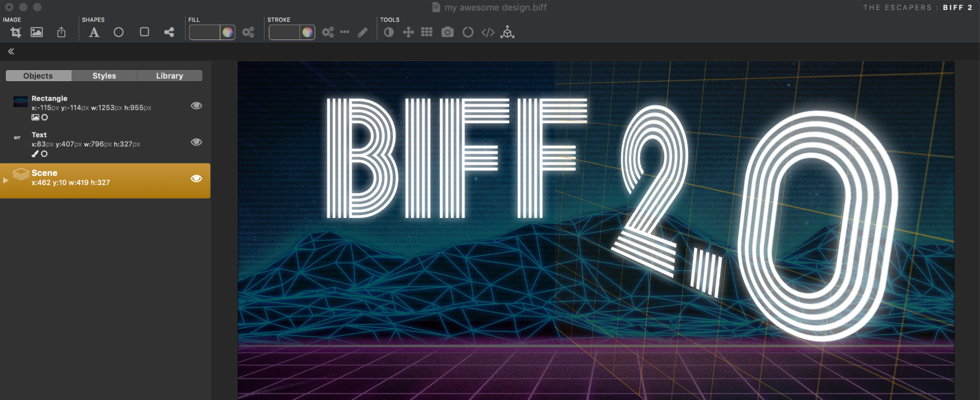Select the Ellipse shape tool

(x=119, y=32)
